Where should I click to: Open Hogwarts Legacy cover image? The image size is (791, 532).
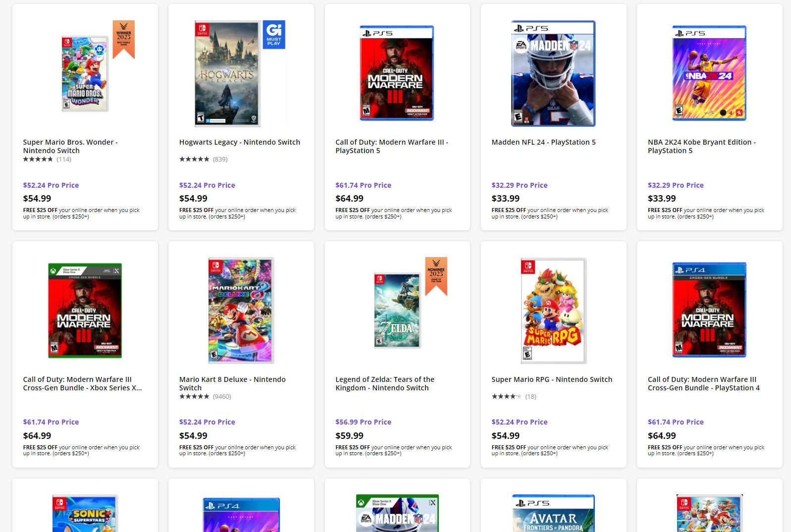pos(227,73)
